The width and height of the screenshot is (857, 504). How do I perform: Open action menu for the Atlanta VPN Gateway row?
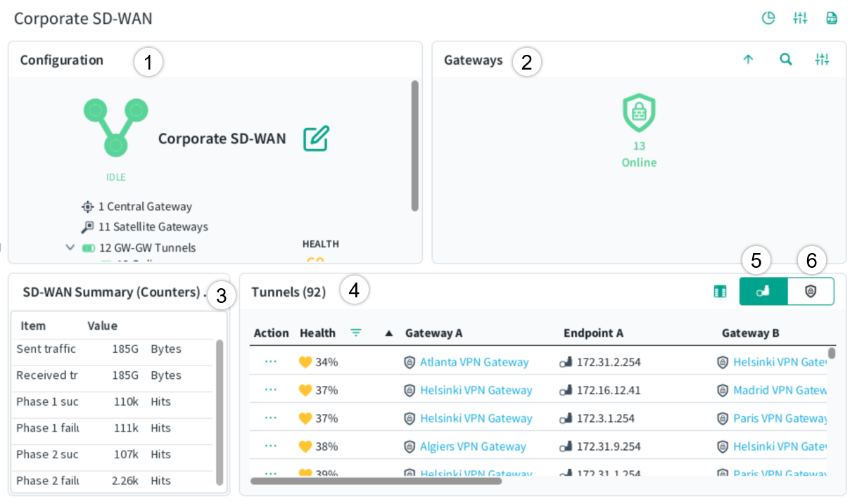pos(271,362)
